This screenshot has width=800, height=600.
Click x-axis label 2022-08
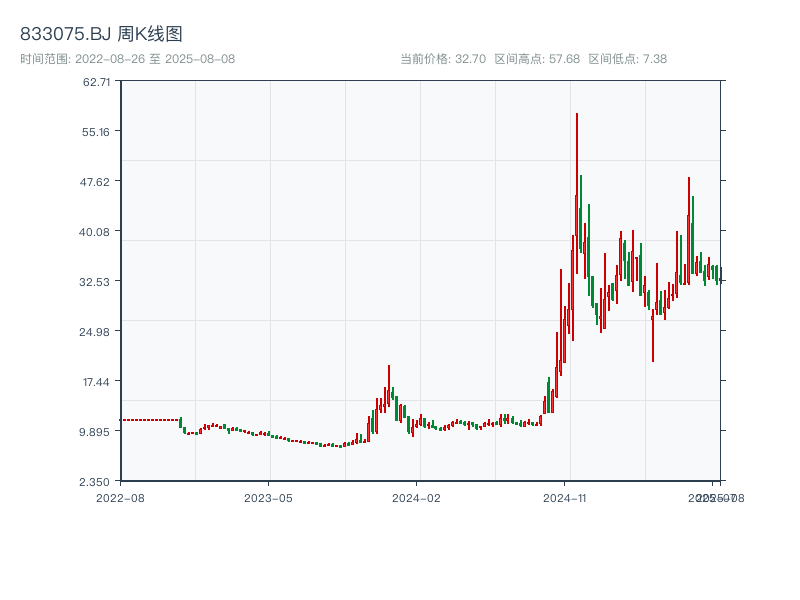120,498
